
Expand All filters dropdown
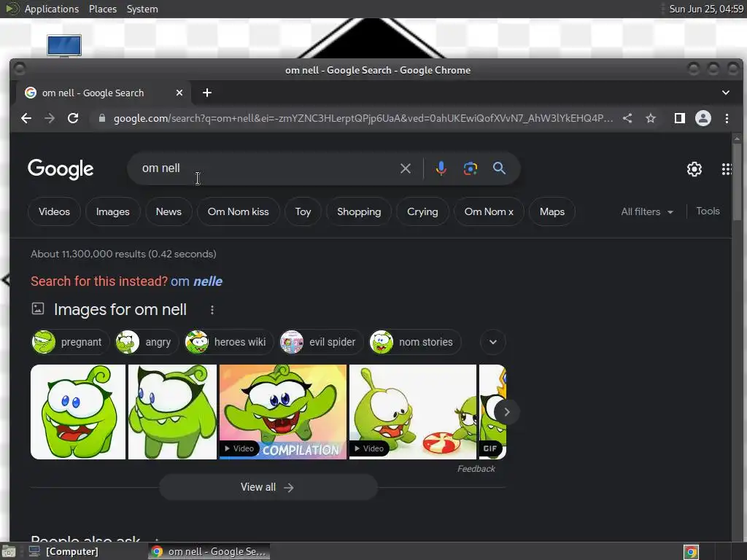[647, 212]
